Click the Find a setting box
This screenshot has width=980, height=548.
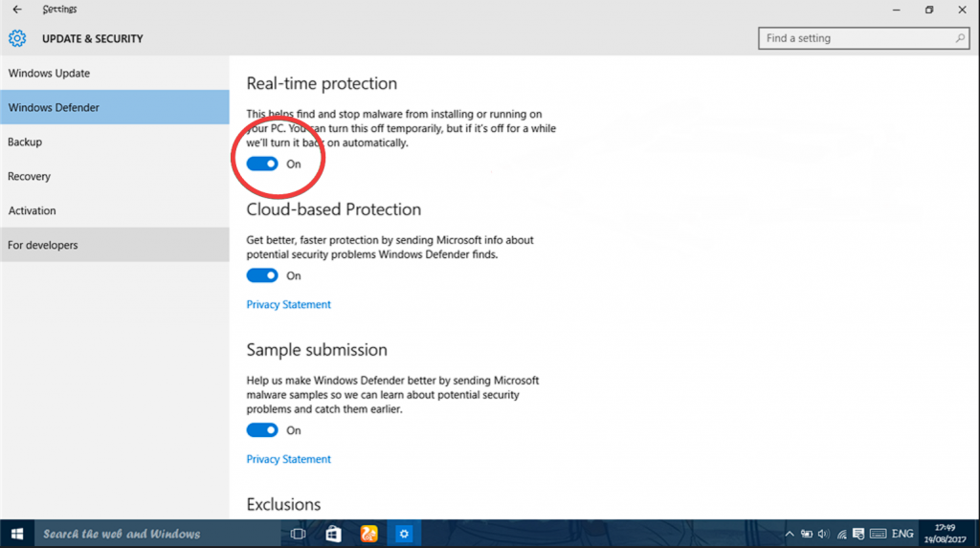coord(854,39)
